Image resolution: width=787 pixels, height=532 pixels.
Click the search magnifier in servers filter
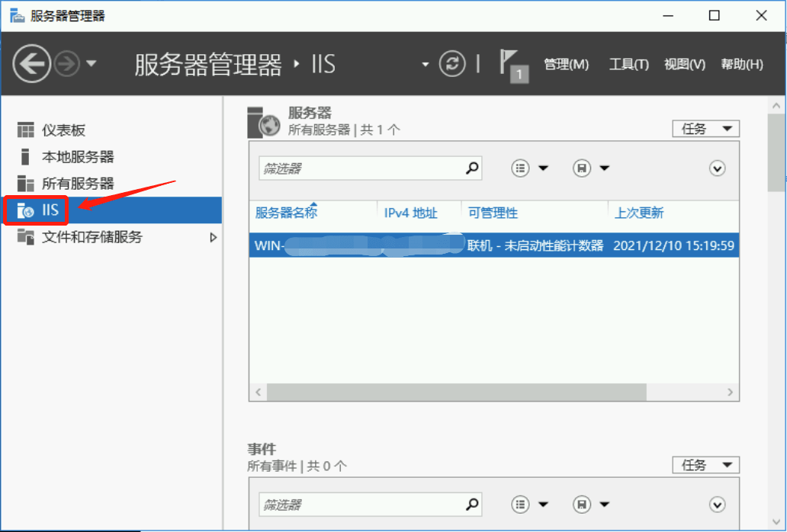473,168
